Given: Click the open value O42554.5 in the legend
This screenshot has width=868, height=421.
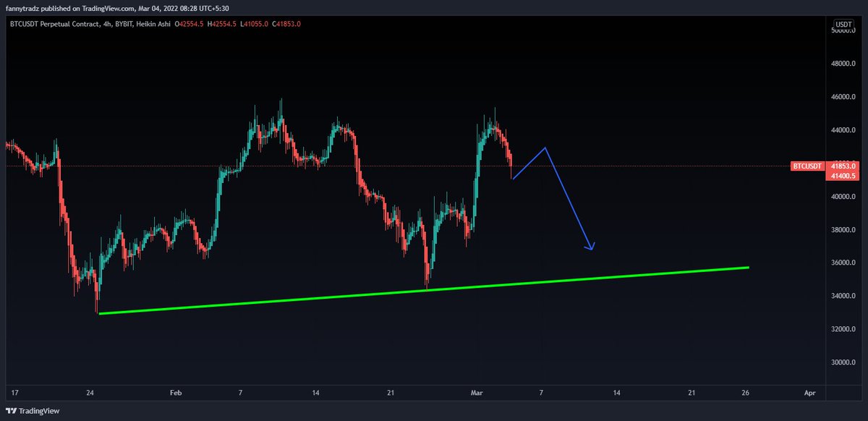Looking at the screenshot, I should click(189, 24).
